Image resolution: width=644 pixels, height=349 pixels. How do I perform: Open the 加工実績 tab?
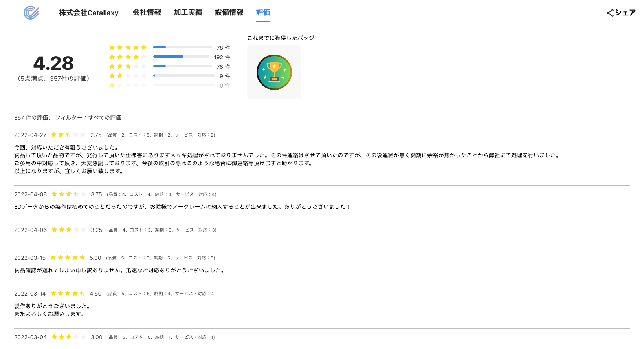tap(188, 13)
